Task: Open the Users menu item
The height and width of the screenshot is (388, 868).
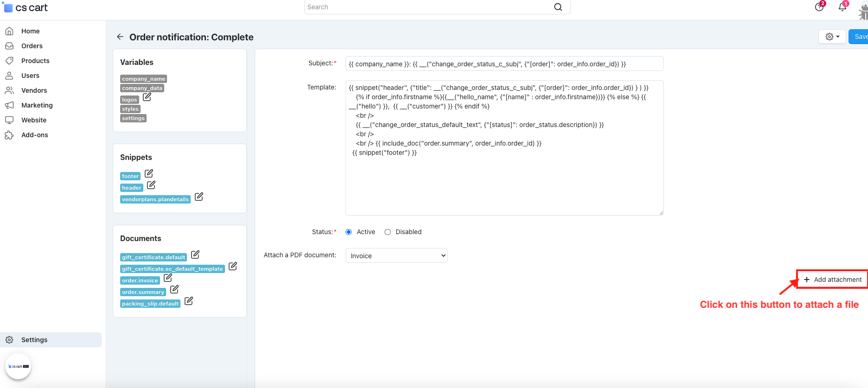Action: click(30, 76)
